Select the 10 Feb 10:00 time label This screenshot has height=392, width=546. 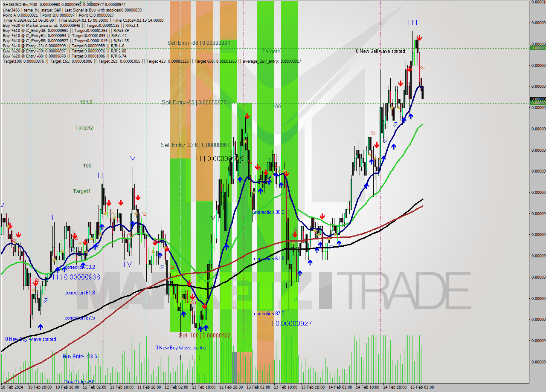pos(40,387)
